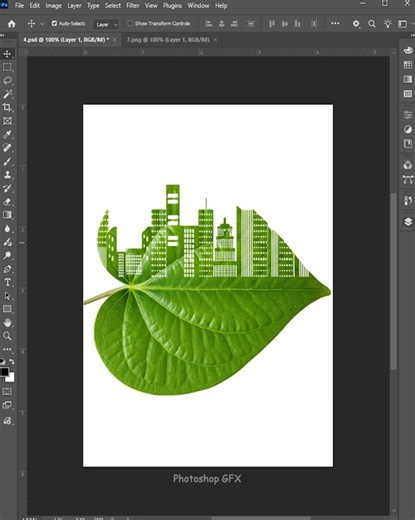The height and width of the screenshot is (520, 415).
Task: Select the Frame tool
Action: [x=7, y=121]
